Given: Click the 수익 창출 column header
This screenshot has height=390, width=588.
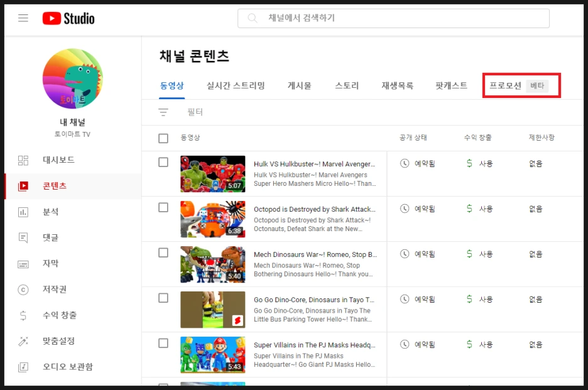Looking at the screenshot, I should coord(477,138).
